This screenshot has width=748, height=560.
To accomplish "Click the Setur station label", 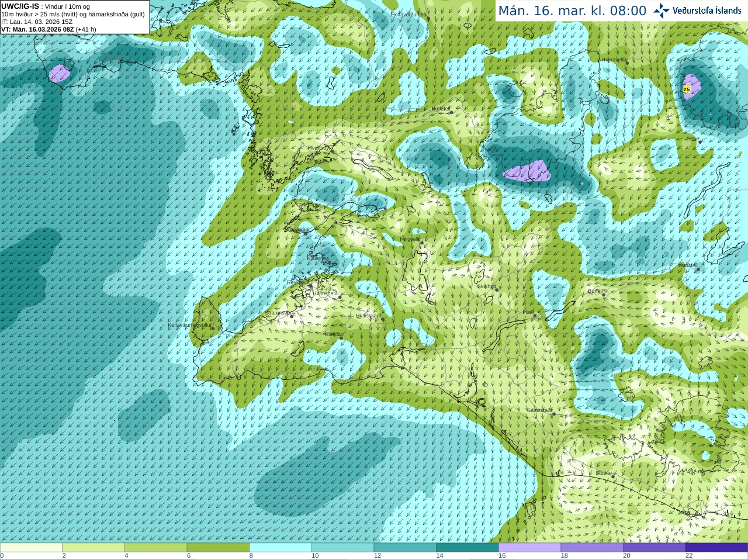I will 692,139.
